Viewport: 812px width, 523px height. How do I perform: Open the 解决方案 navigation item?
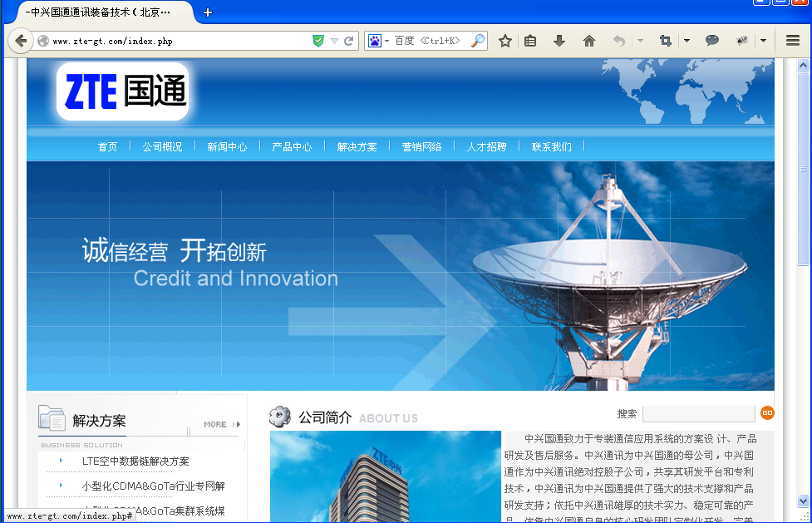[x=357, y=146]
